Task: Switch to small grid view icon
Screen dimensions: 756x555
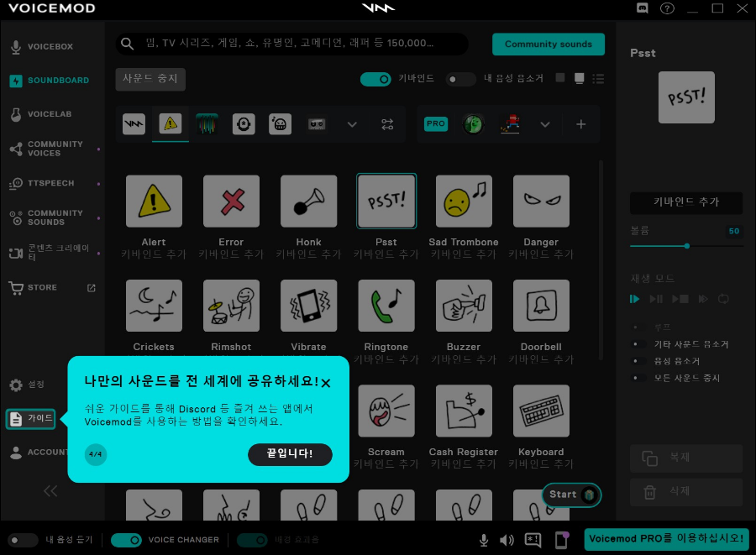Action: click(x=560, y=77)
